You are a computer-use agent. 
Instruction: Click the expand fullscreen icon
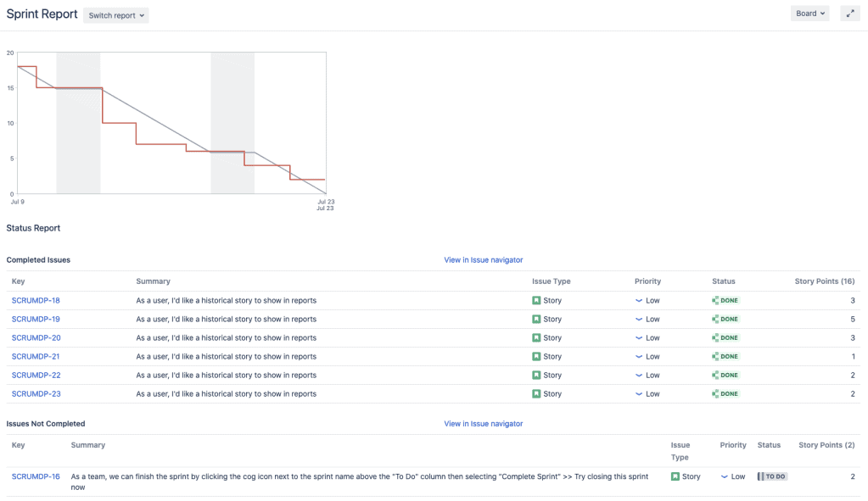(x=849, y=14)
